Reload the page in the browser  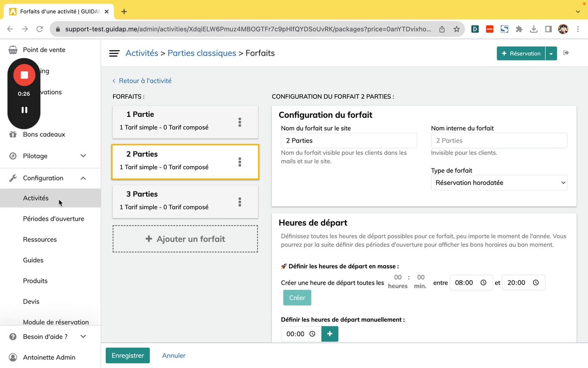[40, 29]
